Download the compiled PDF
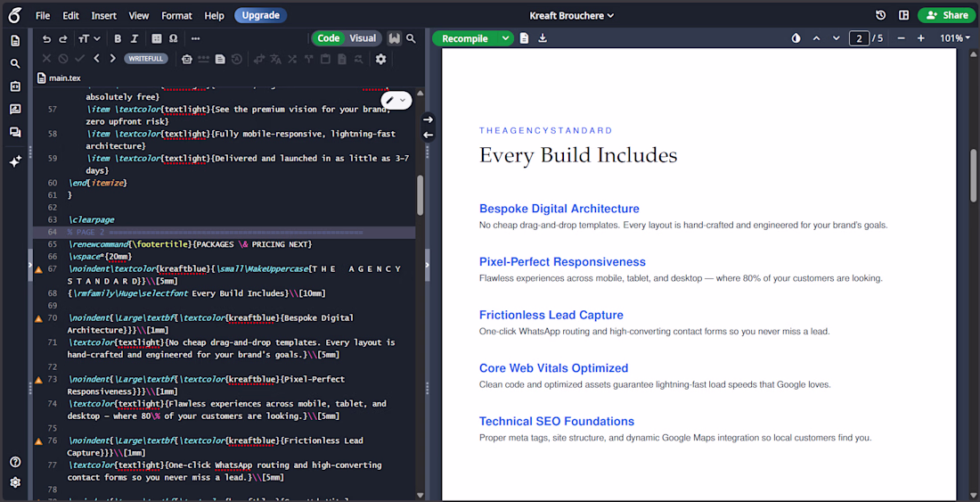 tap(543, 38)
